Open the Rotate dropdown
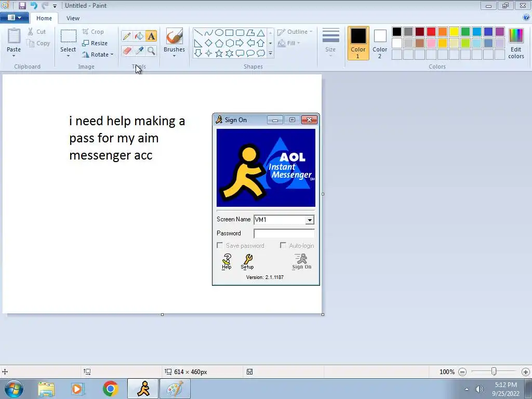532x399 pixels. [x=98, y=54]
